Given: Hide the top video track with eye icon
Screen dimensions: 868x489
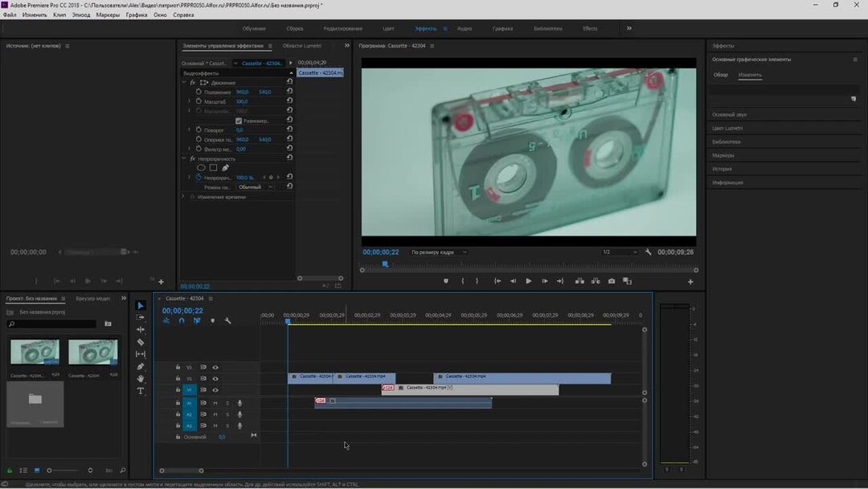Looking at the screenshot, I should [215, 368].
